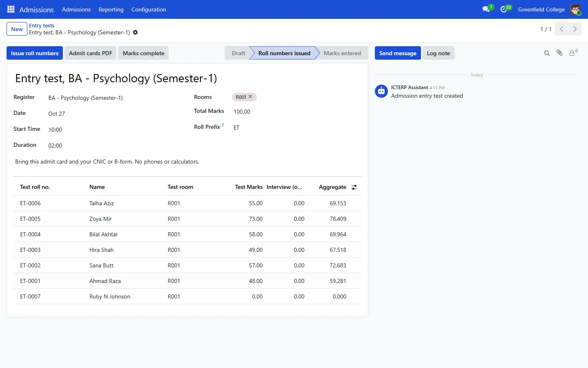
Task: Open the activities clock icon
Action: (x=504, y=9)
